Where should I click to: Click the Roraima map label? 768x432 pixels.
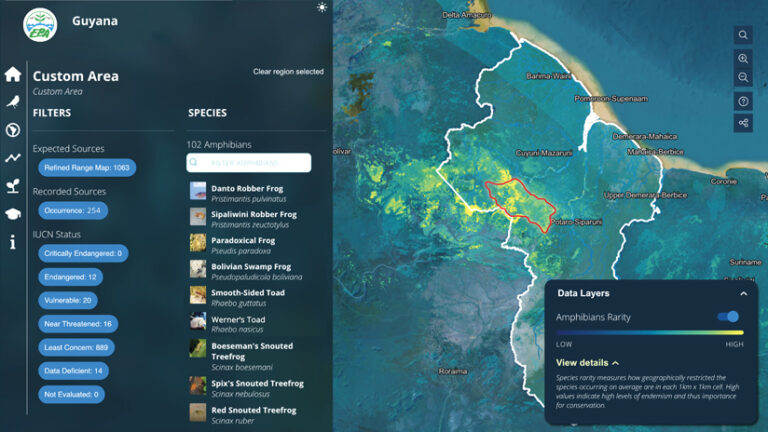tap(453, 371)
